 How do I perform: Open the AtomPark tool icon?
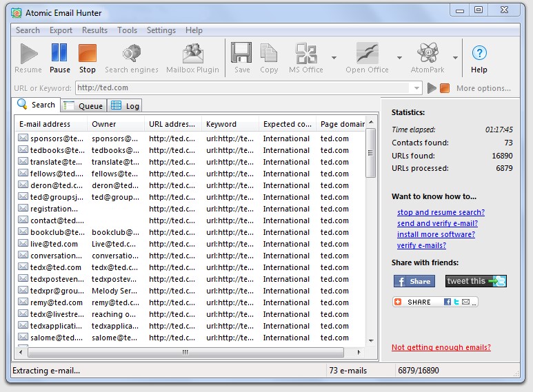(428, 53)
